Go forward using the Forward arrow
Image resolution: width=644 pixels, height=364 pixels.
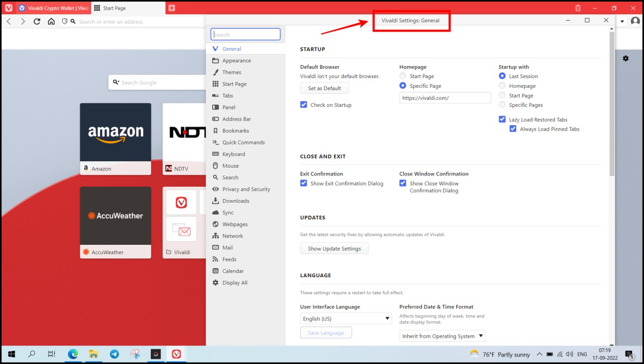pos(23,21)
